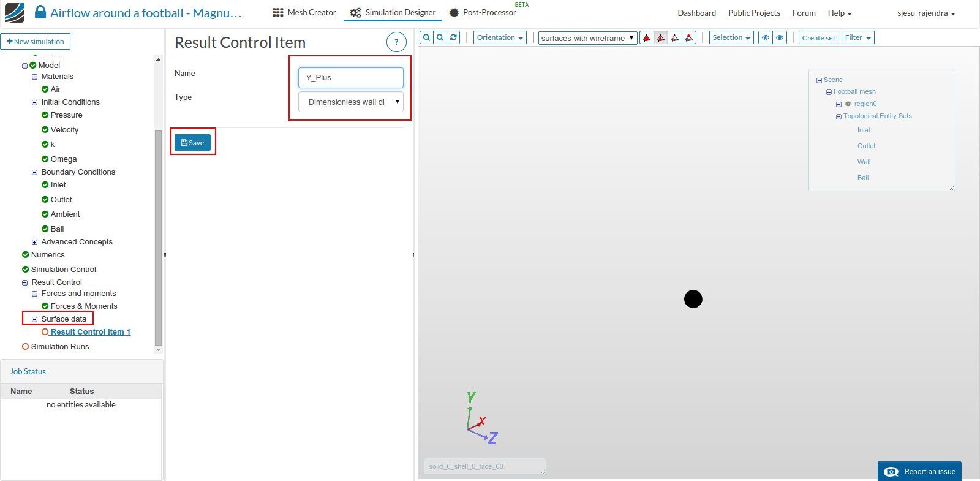Viewport: 980px width, 481px height.
Task: Click the Velocity status check icon
Action: [45, 130]
